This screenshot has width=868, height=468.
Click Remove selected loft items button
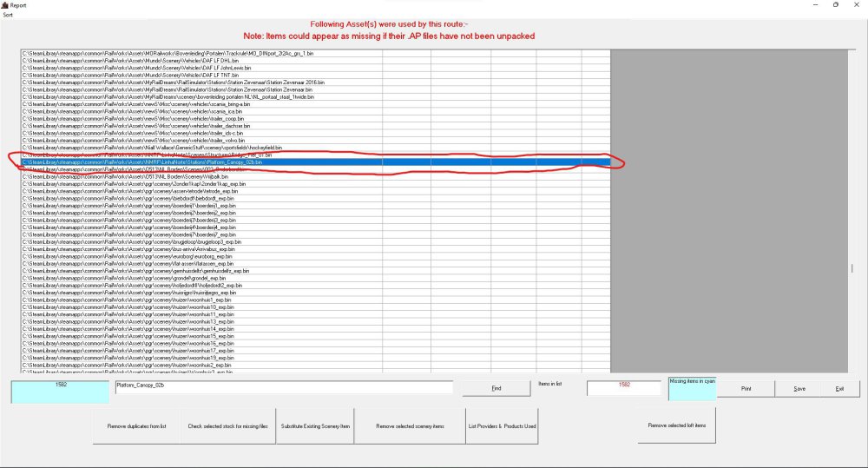(x=676, y=425)
